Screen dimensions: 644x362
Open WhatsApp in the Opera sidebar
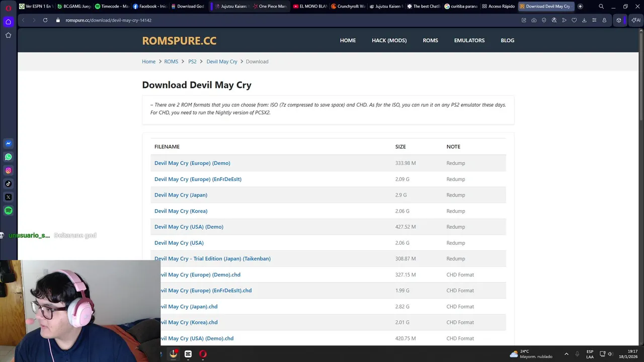(x=8, y=157)
